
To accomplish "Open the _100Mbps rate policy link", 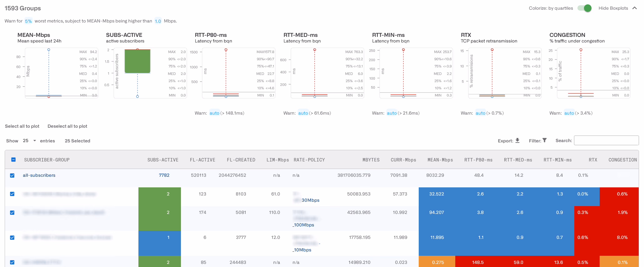I will pyautogui.click(x=303, y=225).
